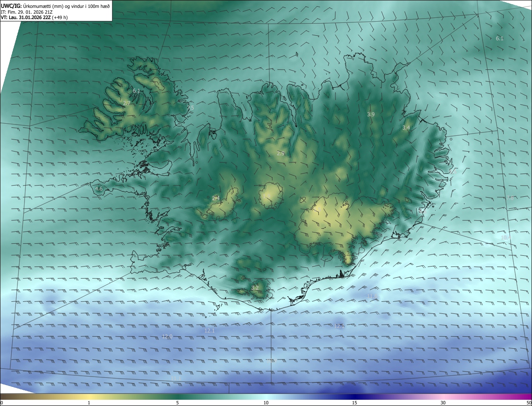Click the 12.0 value over the sea
The width and height of the screenshot is (532, 406).
point(167,337)
